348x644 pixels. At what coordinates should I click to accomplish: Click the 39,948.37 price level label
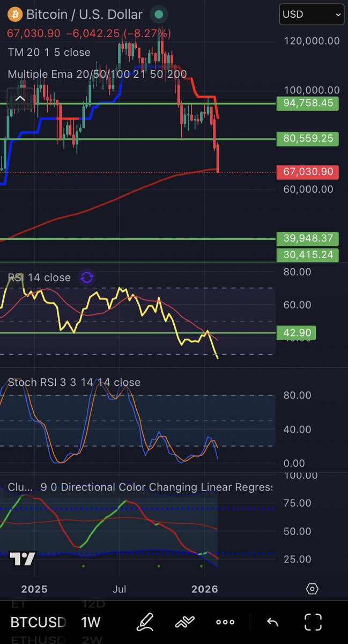click(x=308, y=238)
